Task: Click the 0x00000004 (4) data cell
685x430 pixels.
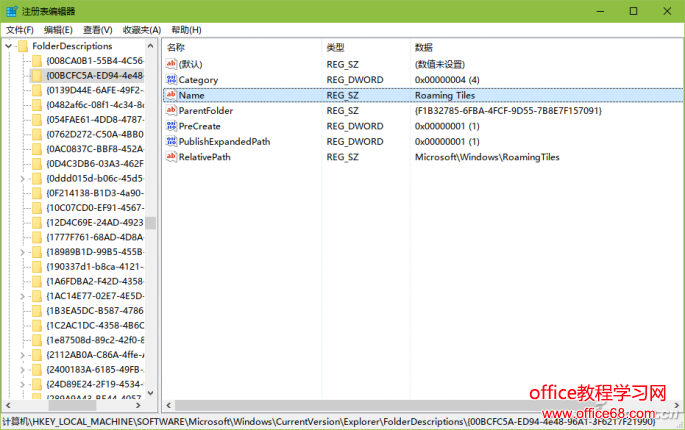Action: tap(447, 80)
